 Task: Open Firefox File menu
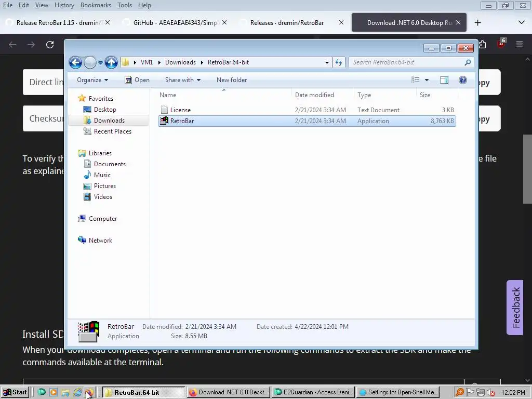(8, 5)
